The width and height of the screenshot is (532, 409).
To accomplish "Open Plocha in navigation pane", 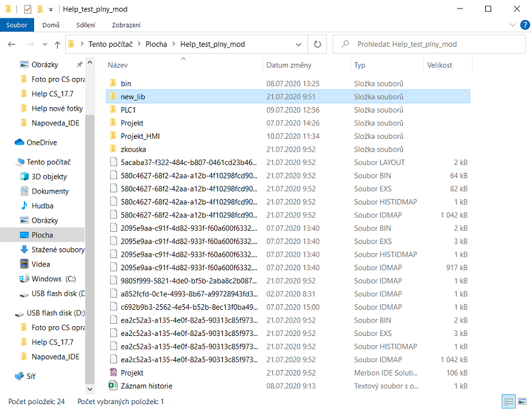I will click(42, 235).
